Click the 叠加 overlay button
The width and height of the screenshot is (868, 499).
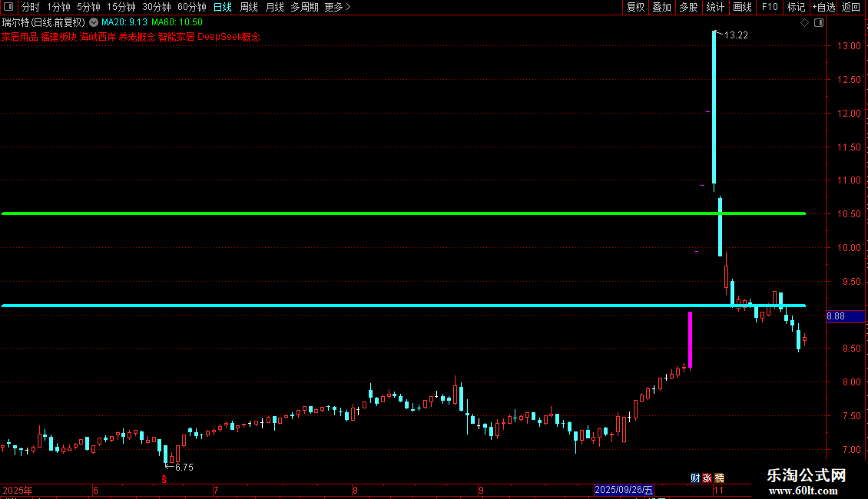click(x=662, y=7)
